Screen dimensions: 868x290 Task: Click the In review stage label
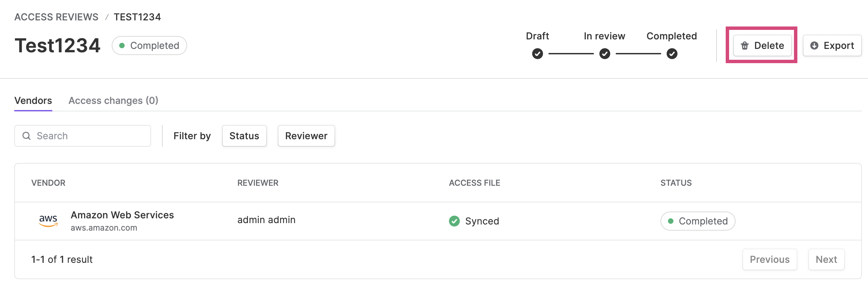click(x=604, y=36)
